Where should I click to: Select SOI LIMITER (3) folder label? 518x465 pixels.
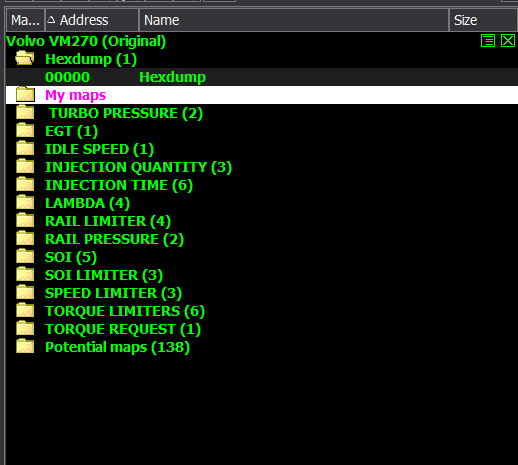point(104,275)
